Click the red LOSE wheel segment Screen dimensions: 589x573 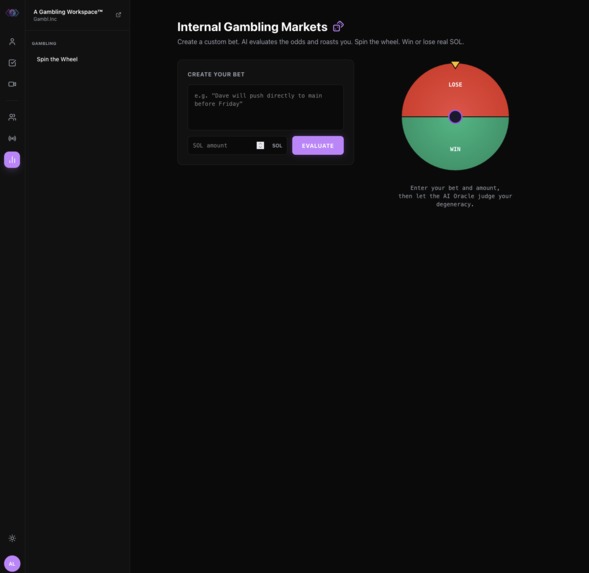[x=455, y=90]
